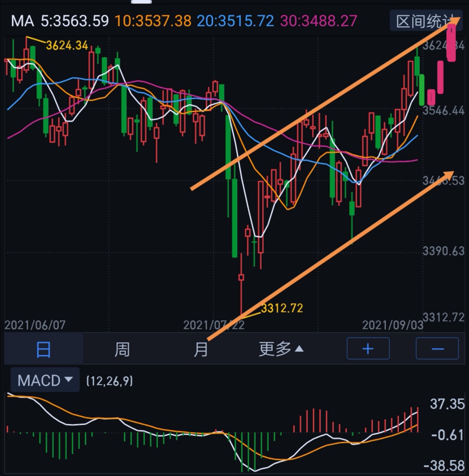The width and height of the screenshot is (469, 476).
Task: Open 区间统计 interval statistics
Action: (x=426, y=21)
